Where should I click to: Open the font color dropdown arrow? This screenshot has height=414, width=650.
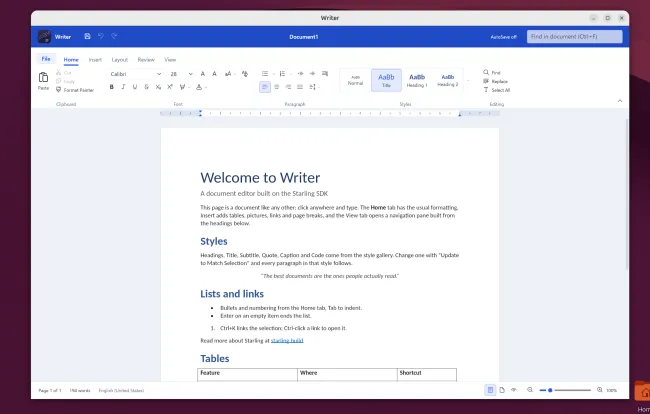point(206,87)
